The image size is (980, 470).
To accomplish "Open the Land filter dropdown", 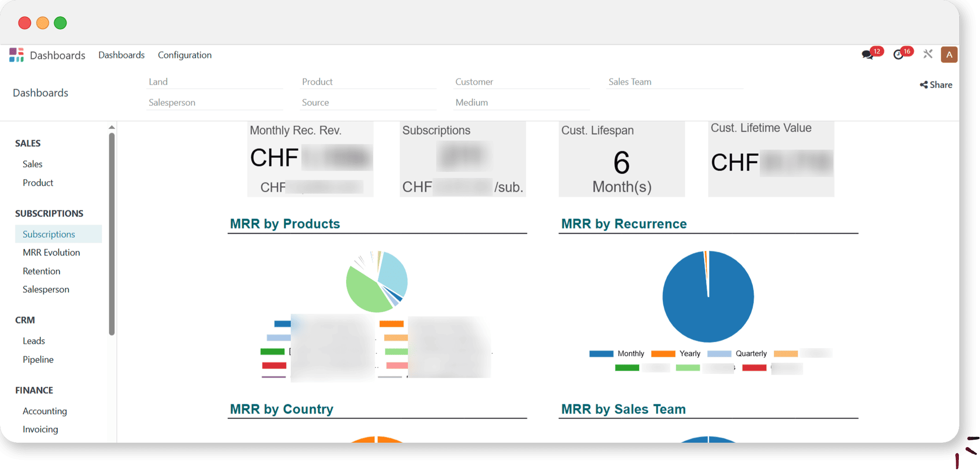I will [214, 82].
